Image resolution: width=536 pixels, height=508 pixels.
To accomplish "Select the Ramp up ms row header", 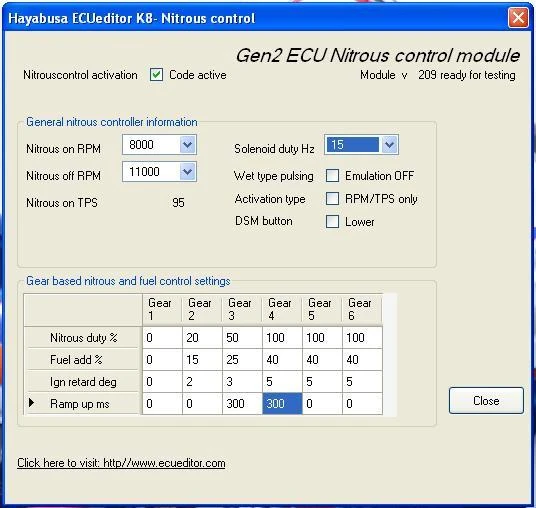I will (x=83, y=404).
